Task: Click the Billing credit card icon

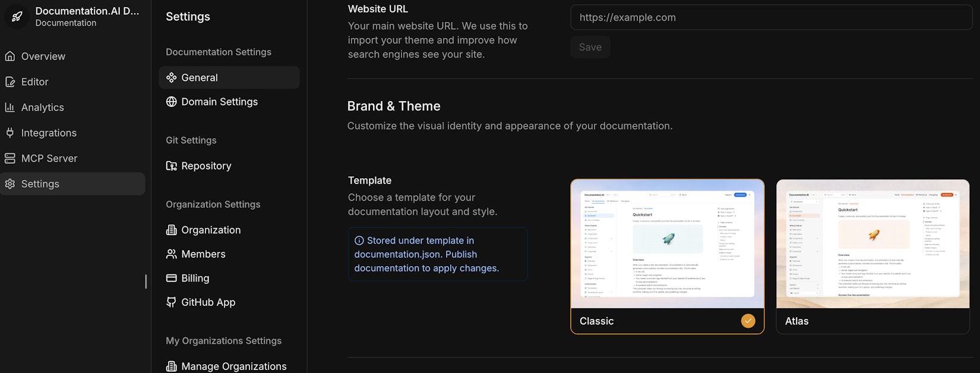Action: [172, 278]
